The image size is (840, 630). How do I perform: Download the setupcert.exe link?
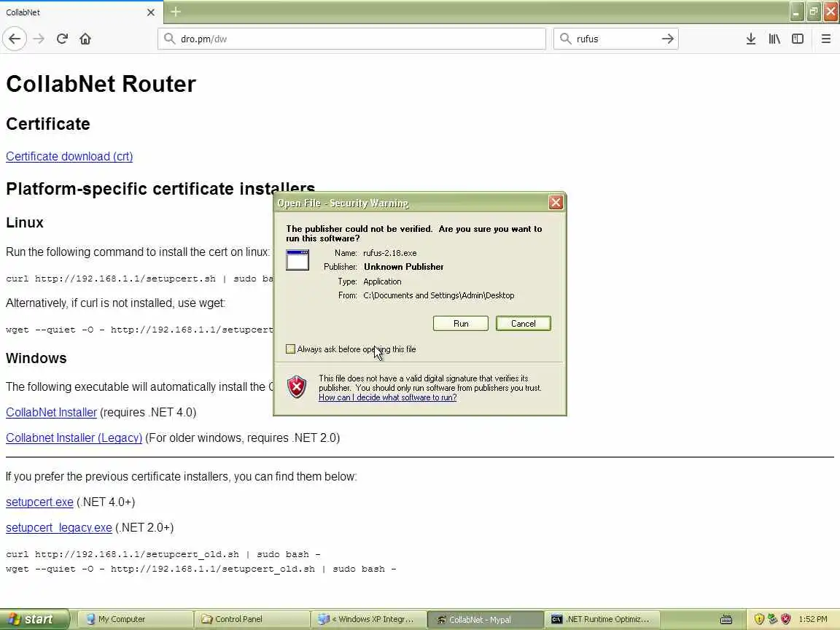coord(39,502)
